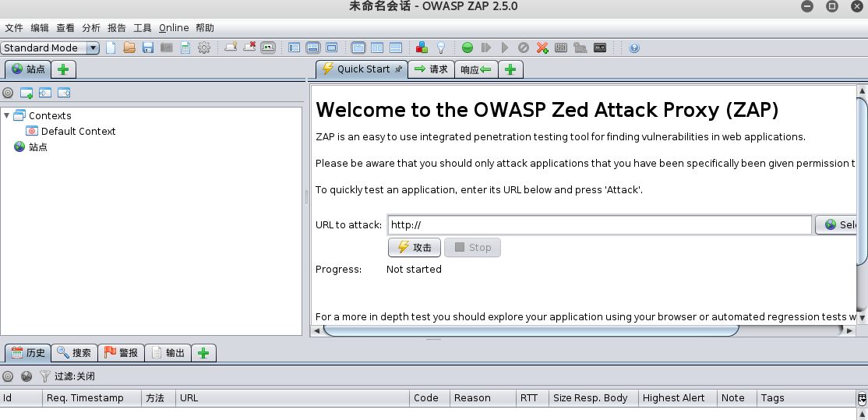Click the history table column chooser icon
The height and width of the screenshot is (420, 868).
pos(862,398)
